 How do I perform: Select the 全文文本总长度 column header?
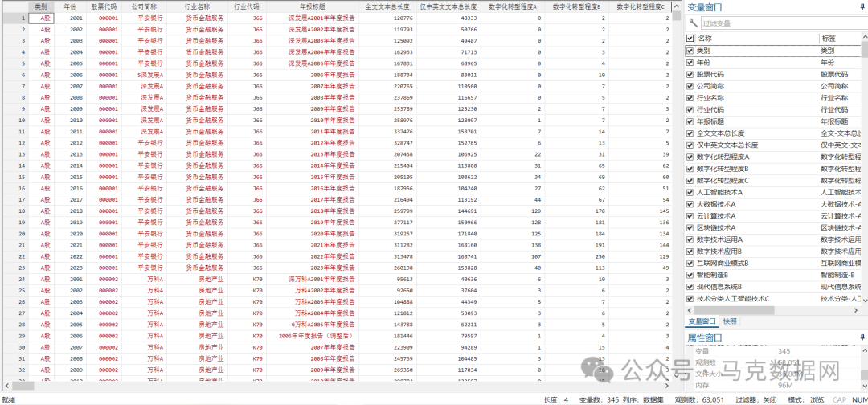click(x=387, y=7)
